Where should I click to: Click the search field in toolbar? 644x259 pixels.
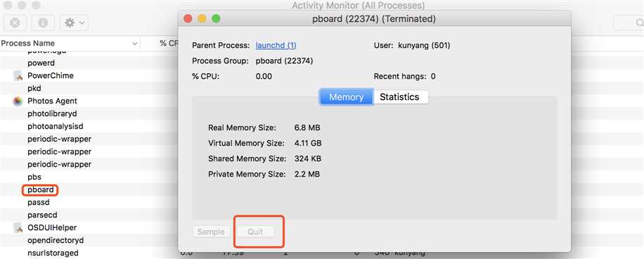[x=629, y=23]
